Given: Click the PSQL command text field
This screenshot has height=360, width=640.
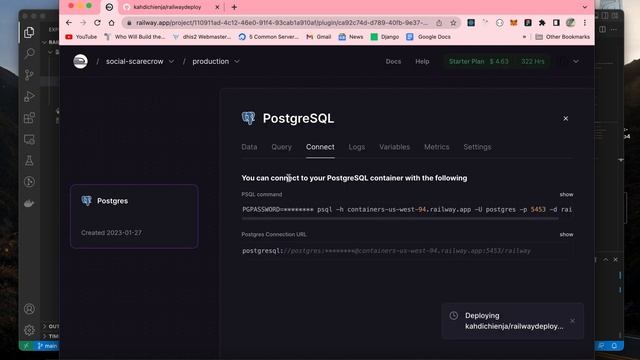Looking at the screenshot, I should (407, 209).
